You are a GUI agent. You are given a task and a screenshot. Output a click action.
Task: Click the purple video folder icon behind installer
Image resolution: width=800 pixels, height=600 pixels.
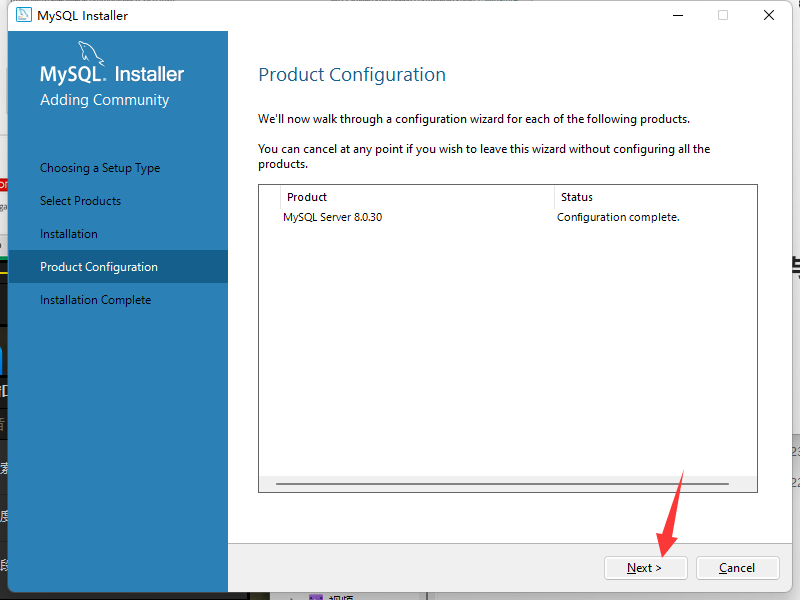(316, 597)
